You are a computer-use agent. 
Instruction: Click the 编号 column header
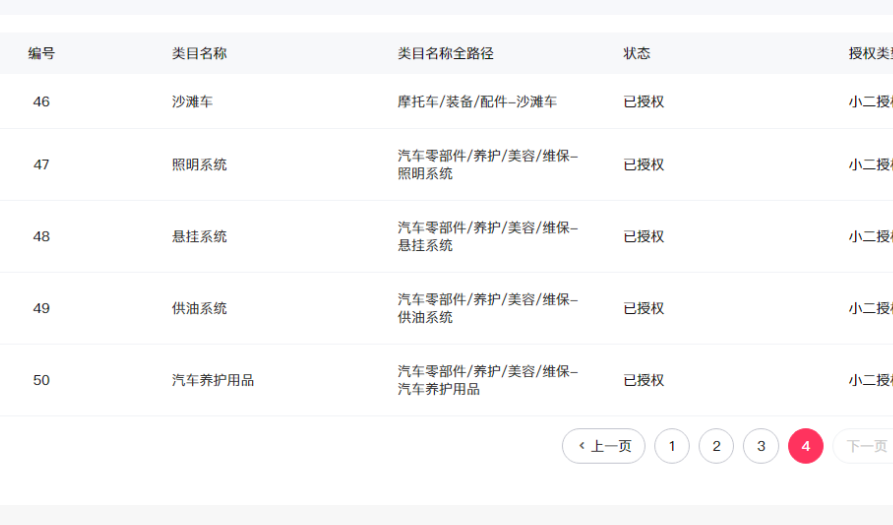click(x=41, y=53)
